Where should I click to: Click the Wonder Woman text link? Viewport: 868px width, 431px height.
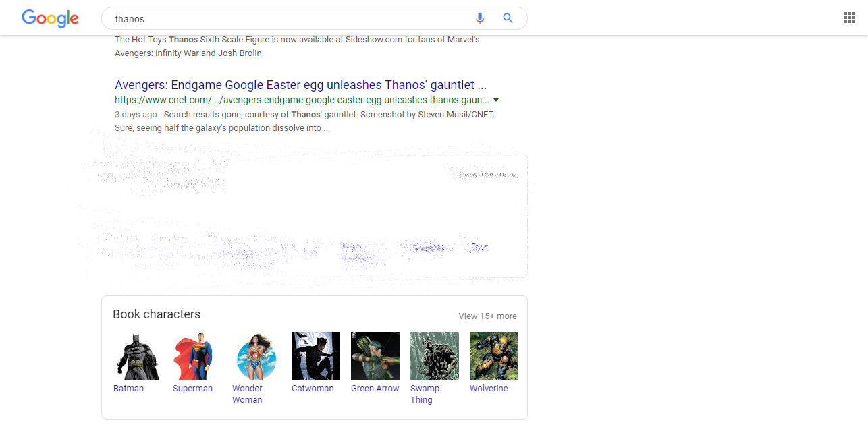[247, 394]
